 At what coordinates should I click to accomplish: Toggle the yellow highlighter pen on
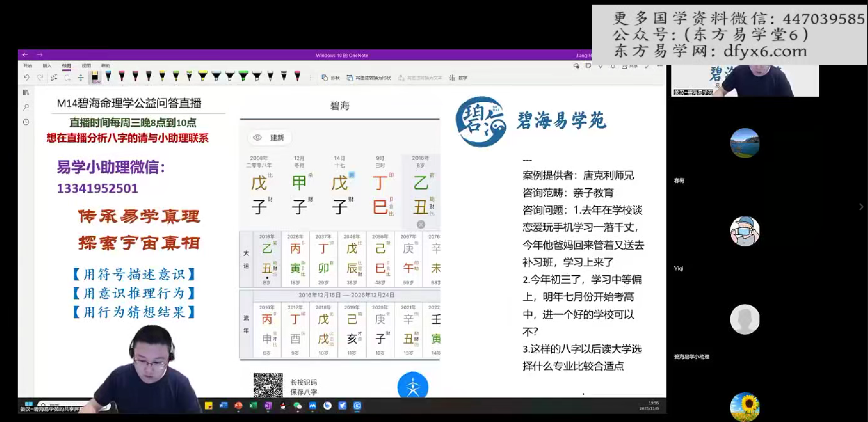(203, 76)
